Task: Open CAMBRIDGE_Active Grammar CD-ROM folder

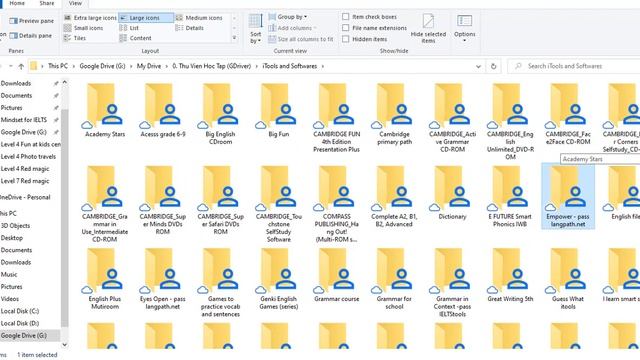Action: (x=452, y=118)
